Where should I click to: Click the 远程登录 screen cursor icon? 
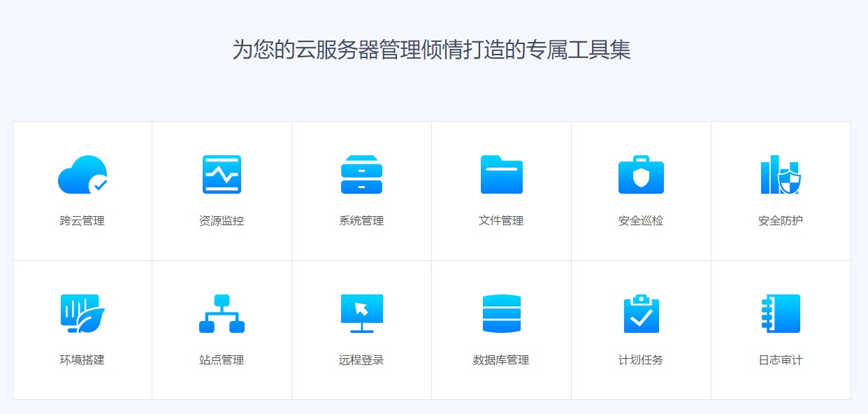coord(361,313)
